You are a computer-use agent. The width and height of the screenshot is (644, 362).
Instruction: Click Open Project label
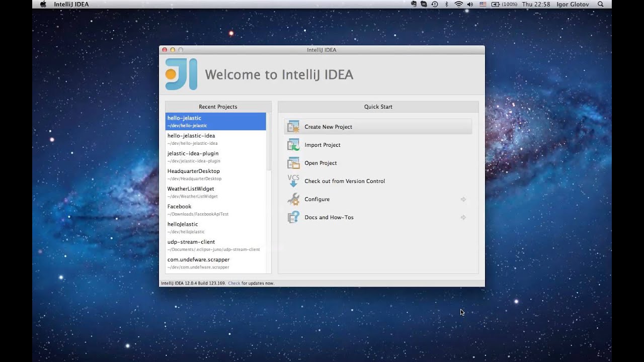tap(320, 163)
